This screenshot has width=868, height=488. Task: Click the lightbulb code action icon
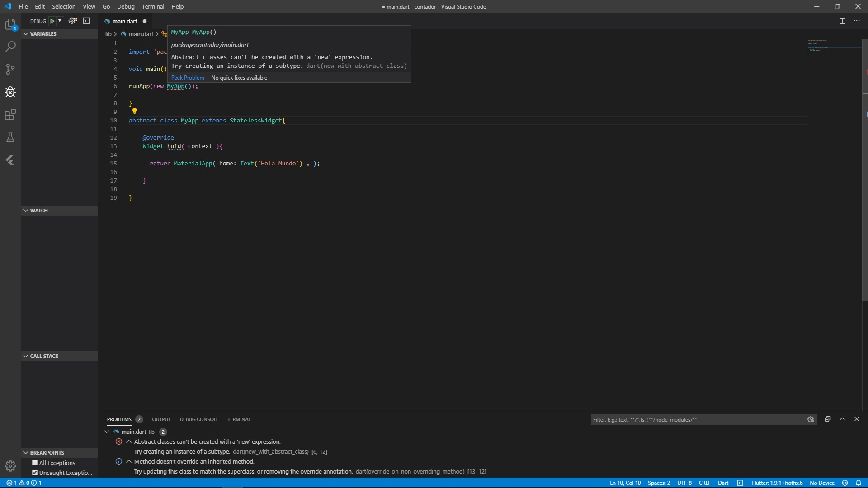pos(134,111)
